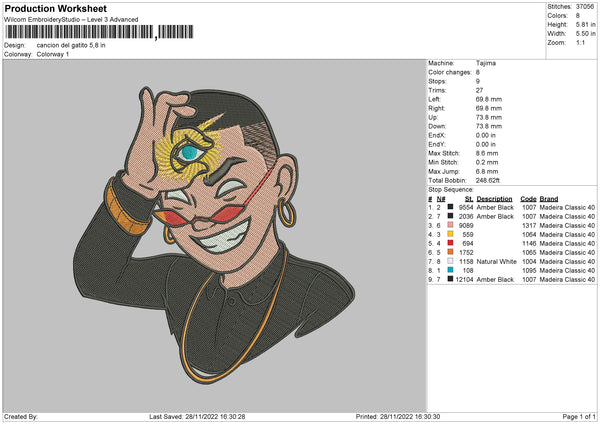This screenshot has height=424, width=600.
Task: Click the 'EndY:' label
Action: 437,144
